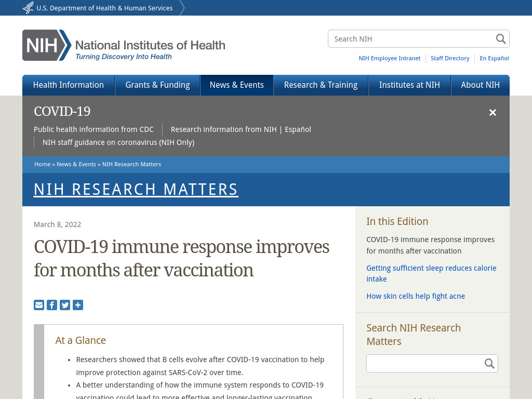Open the Health Information menu
Viewport: 532px width, 399px height.
point(69,85)
